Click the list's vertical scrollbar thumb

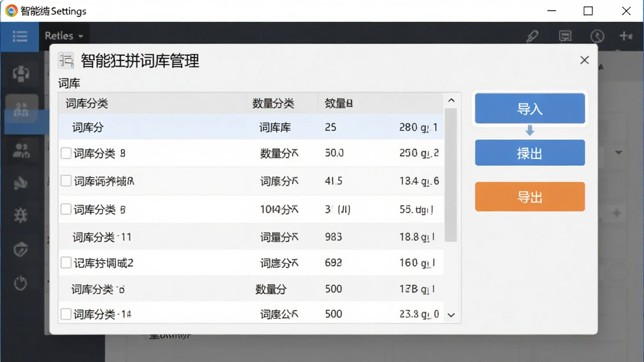451,175
